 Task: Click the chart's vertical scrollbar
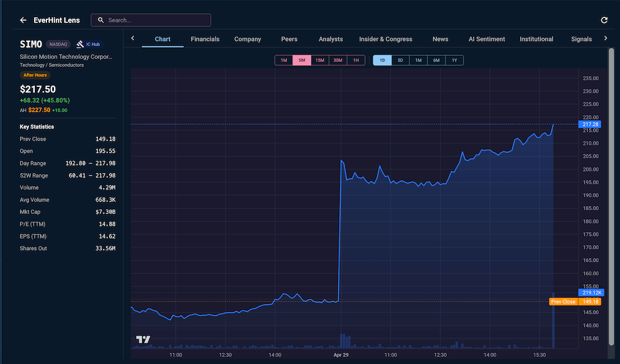tap(612, 197)
